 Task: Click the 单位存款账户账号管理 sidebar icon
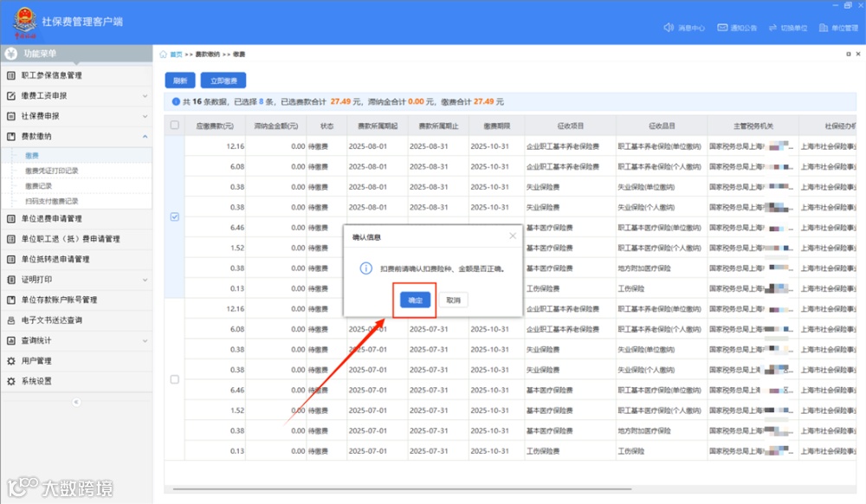pos(11,300)
